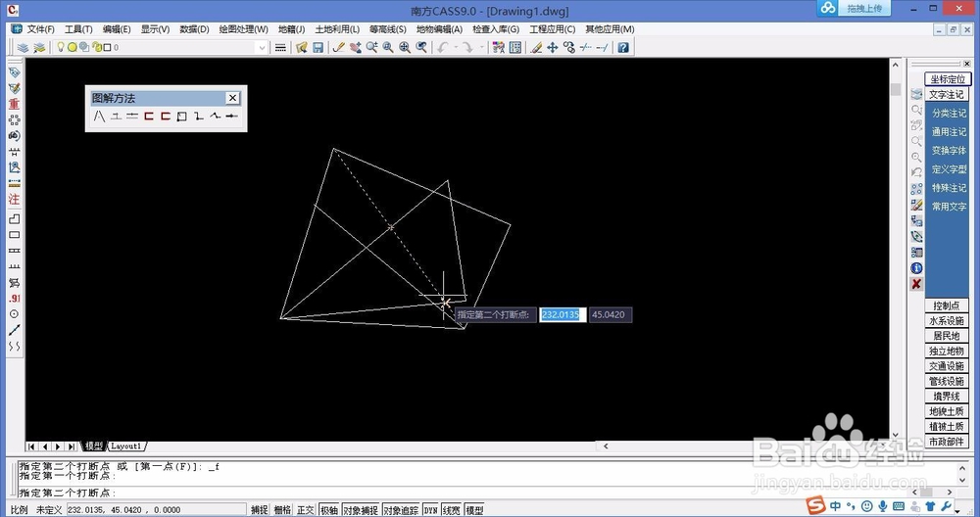The width and height of the screenshot is (980, 517).
Task: Open the 地籍(J) menu
Action: [x=291, y=29]
